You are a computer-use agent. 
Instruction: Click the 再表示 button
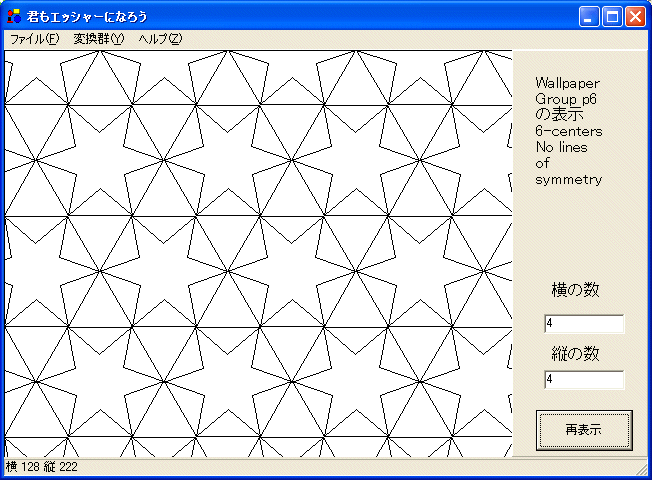(584, 430)
